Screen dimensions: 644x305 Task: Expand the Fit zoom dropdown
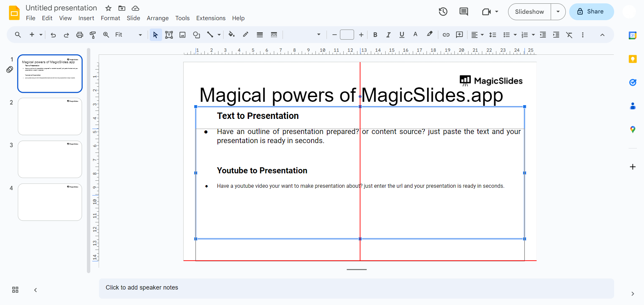click(140, 35)
